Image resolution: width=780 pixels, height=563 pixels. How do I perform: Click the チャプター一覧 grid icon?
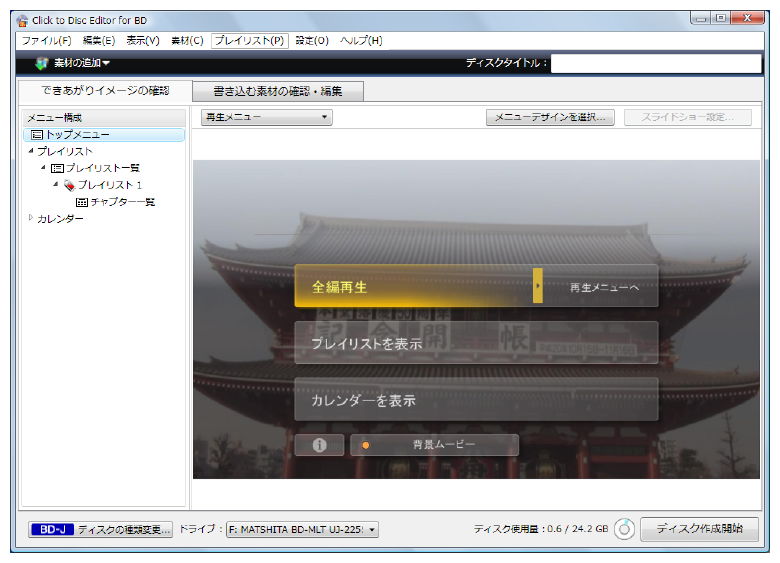tap(82, 202)
